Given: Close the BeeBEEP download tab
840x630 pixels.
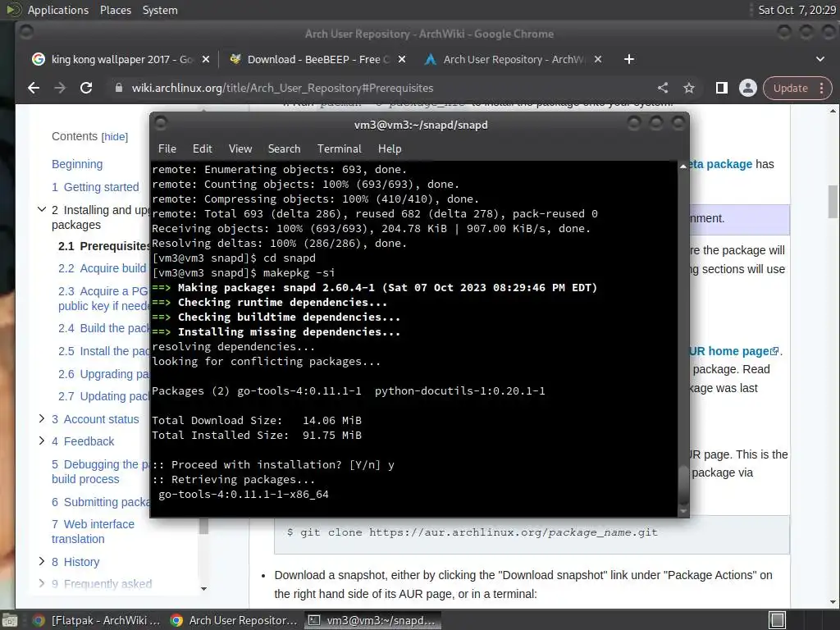Looking at the screenshot, I should tap(402, 59).
